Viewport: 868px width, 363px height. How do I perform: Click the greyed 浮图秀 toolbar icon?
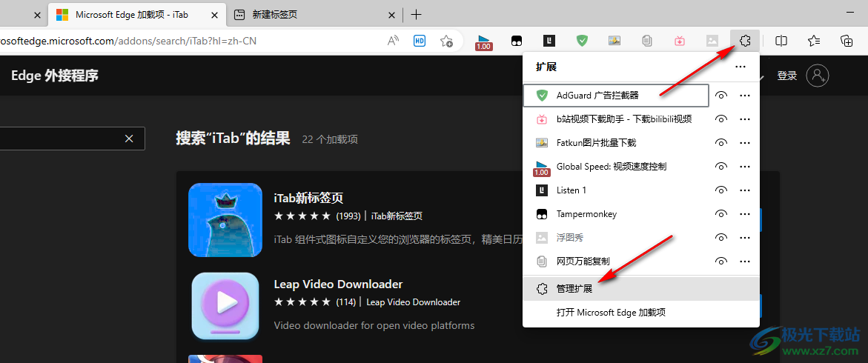712,41
